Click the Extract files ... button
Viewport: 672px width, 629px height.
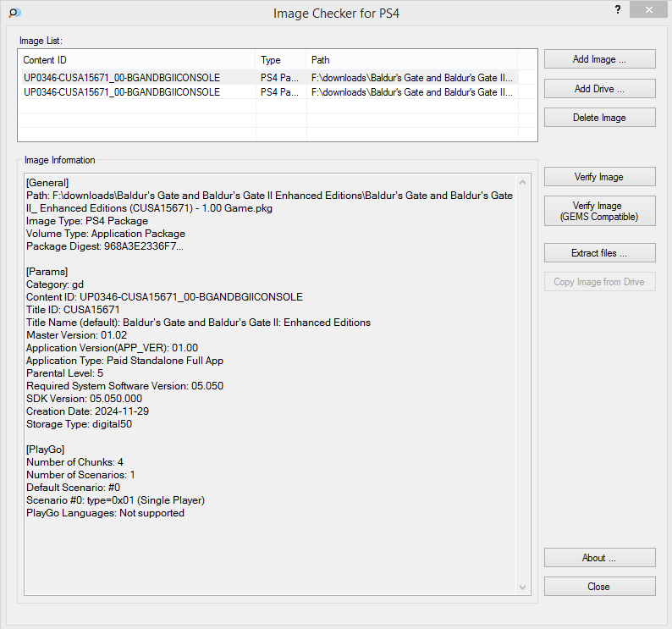click(x=599, y=253)
